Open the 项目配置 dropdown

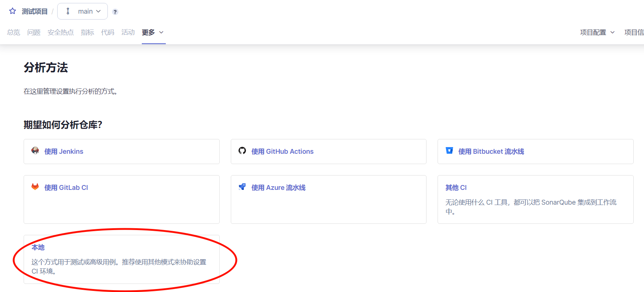pyautogui.click(x=597, y=32)
